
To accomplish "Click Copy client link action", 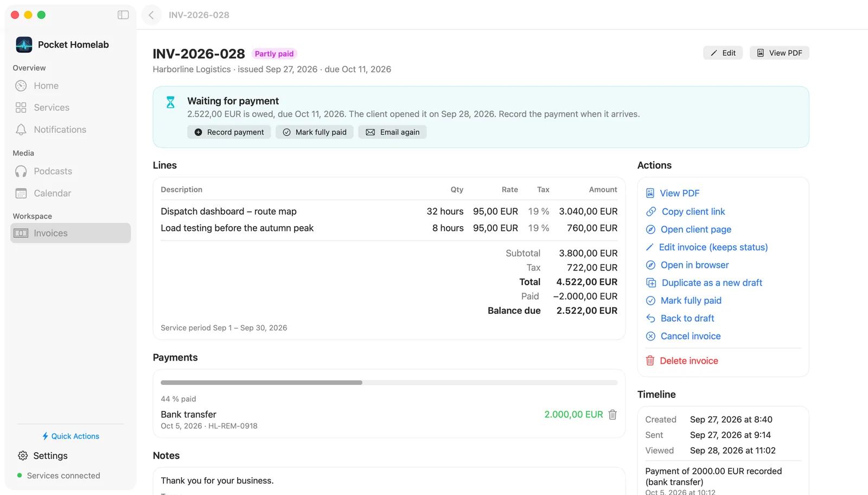I will tap(685, 211).
